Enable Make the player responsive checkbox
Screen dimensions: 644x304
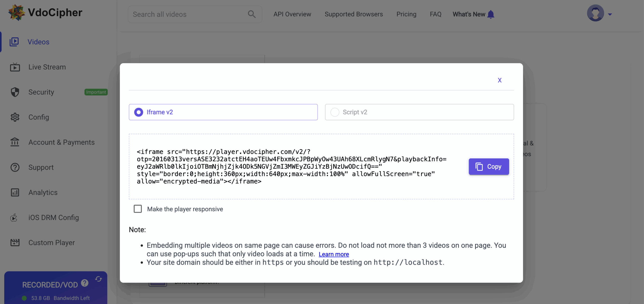[x=138, y=209]
